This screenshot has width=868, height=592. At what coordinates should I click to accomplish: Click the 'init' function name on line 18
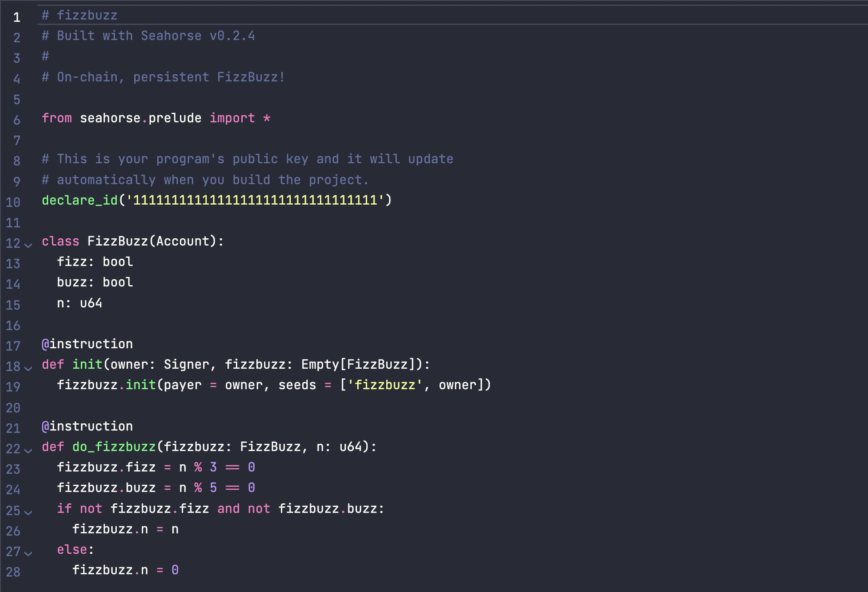point(87,365)
